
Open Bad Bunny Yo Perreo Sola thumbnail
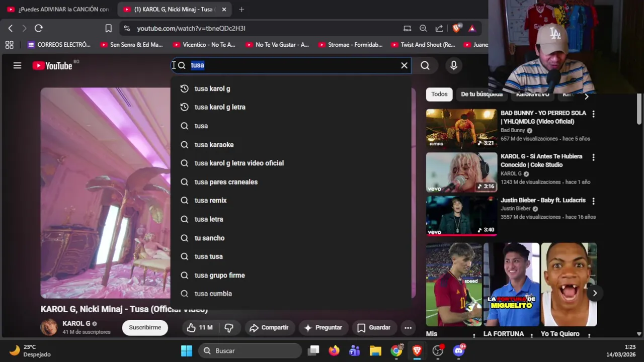click(461, 128)
